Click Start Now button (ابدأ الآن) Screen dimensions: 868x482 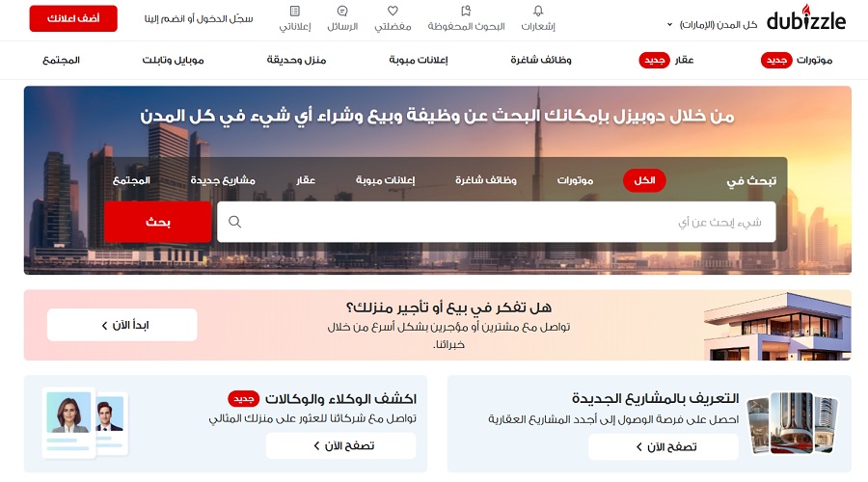pos(122,325)
